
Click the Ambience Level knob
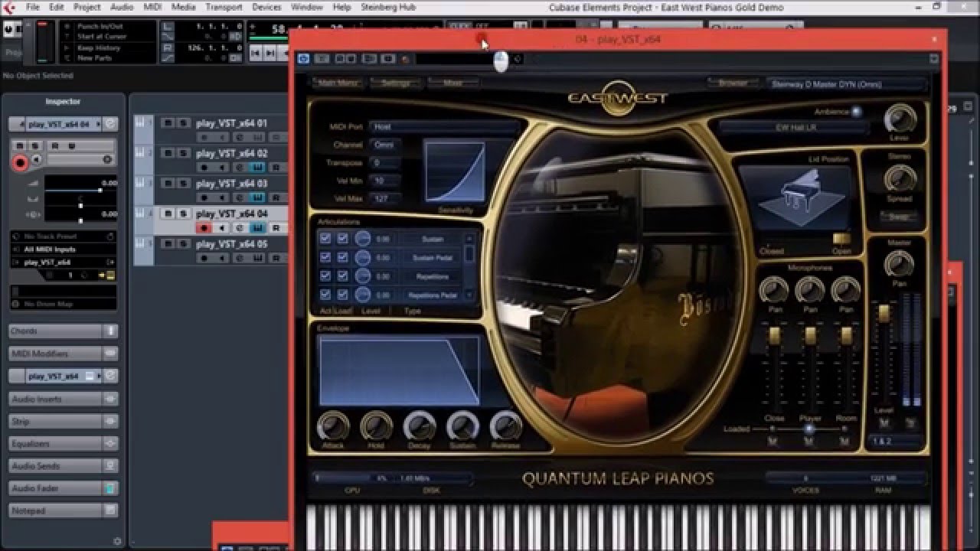click(900, 119)
